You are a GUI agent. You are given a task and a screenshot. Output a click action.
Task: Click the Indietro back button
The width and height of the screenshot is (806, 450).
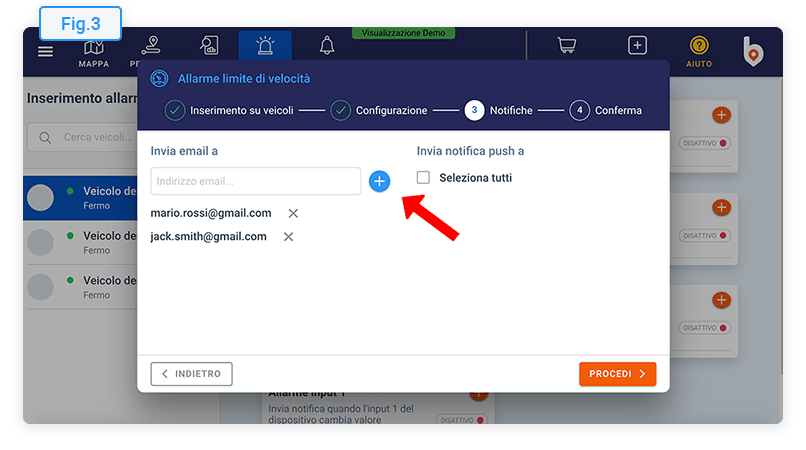pos(192,374)
